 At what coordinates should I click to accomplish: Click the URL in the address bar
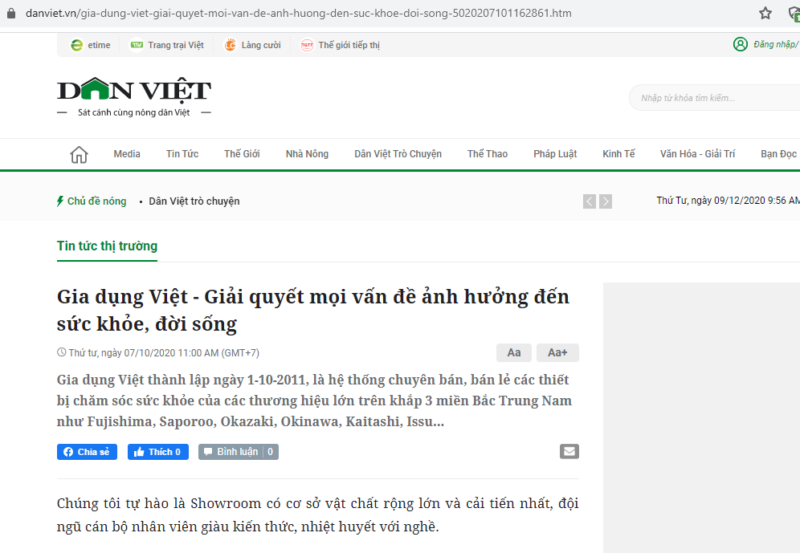pyautogui.click(x=298, y=13)
